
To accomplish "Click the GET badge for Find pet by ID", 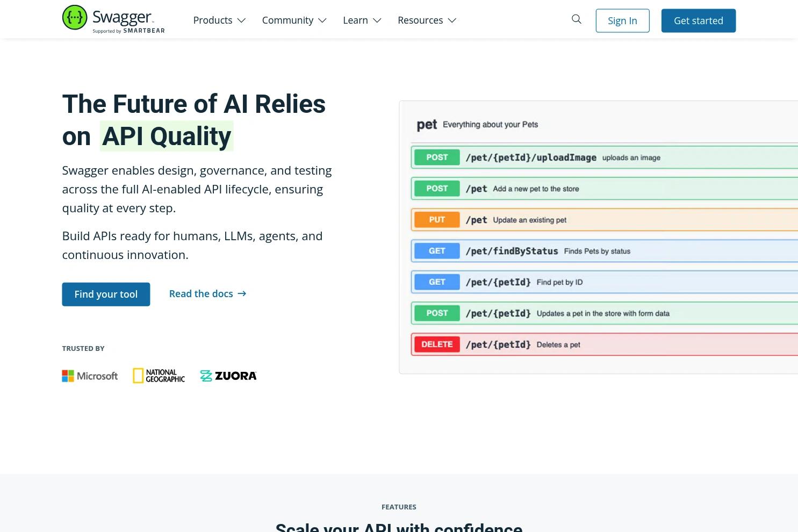I will (x=437, y=282).
